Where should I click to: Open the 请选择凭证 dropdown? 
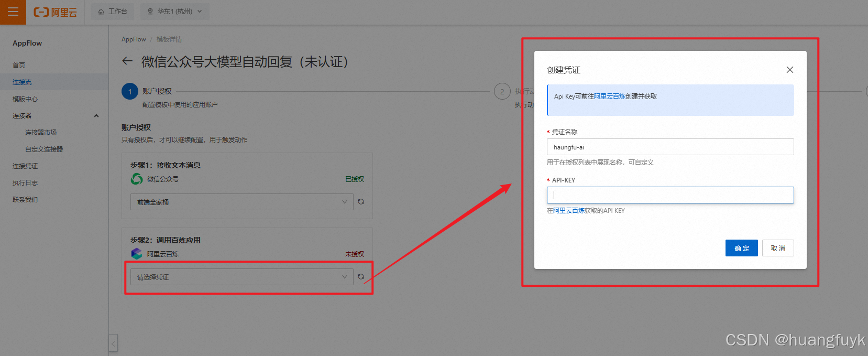[x=242, y=277]
